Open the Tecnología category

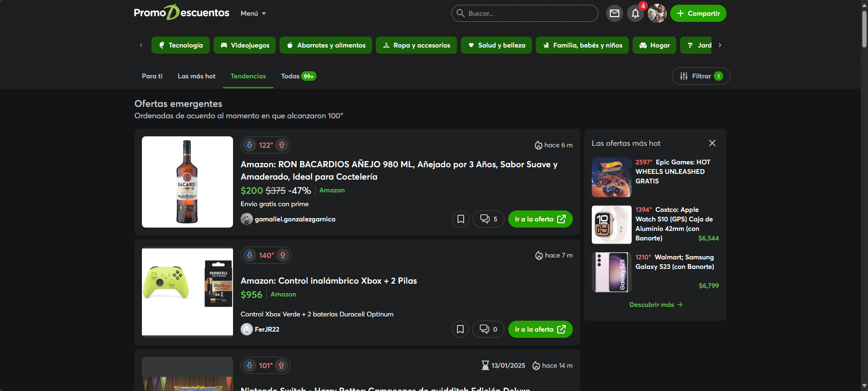[x=181, y=45]
